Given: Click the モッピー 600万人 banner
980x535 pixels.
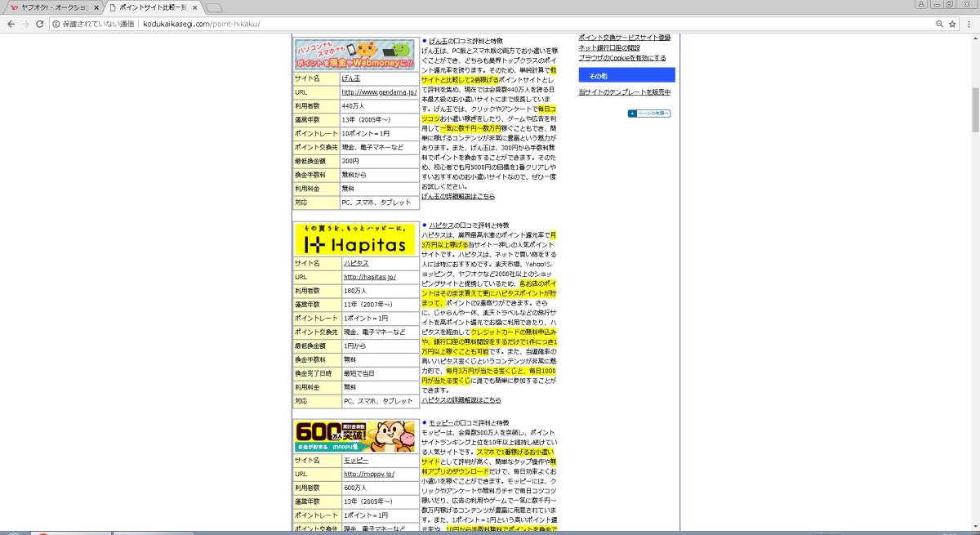Looking at the screenshot, I should (x=354, y=436).
